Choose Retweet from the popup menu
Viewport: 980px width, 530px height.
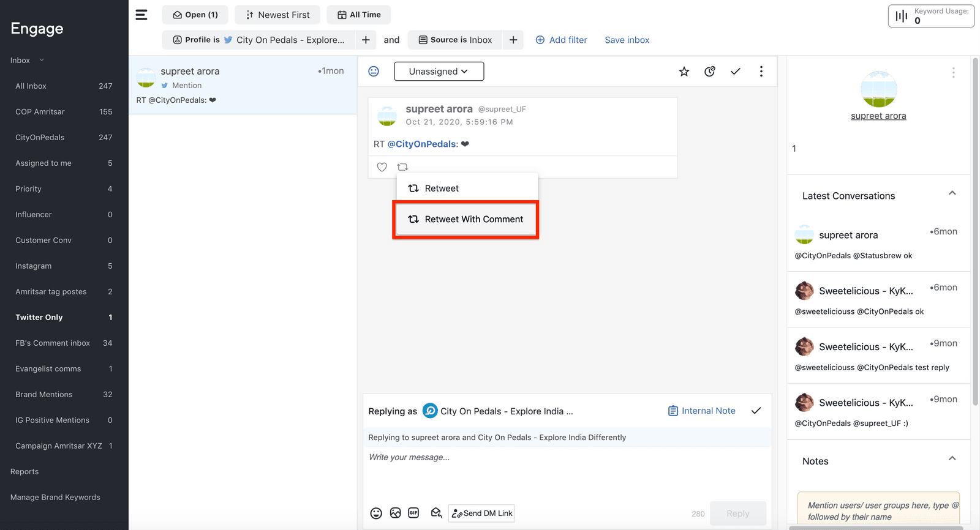click(441, 188)
